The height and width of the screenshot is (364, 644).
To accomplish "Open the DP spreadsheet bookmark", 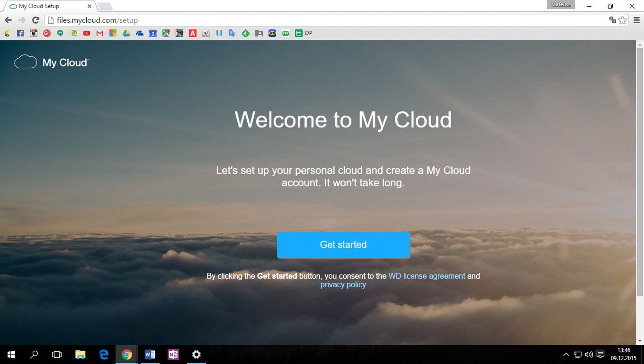I will pyautogui.click(x=304, y=33).
